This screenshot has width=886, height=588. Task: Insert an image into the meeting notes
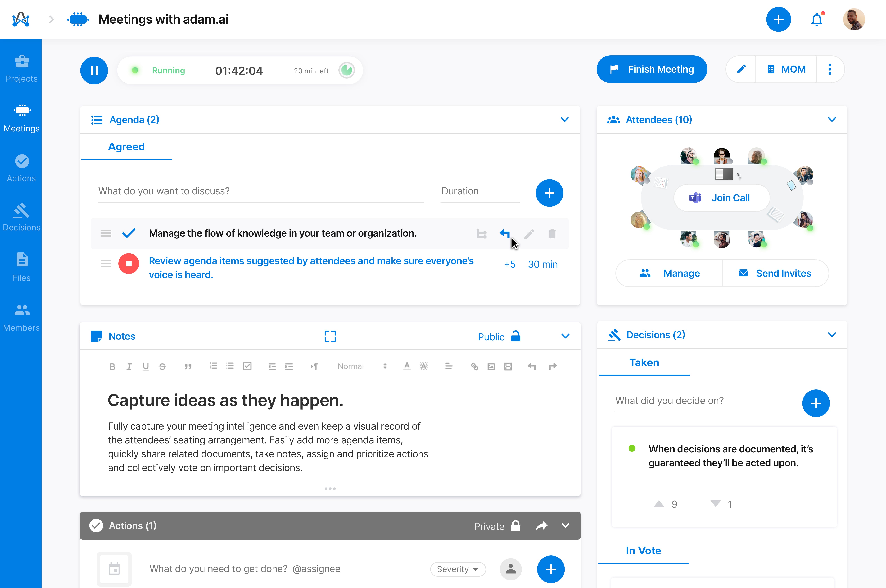coord(491,366)
